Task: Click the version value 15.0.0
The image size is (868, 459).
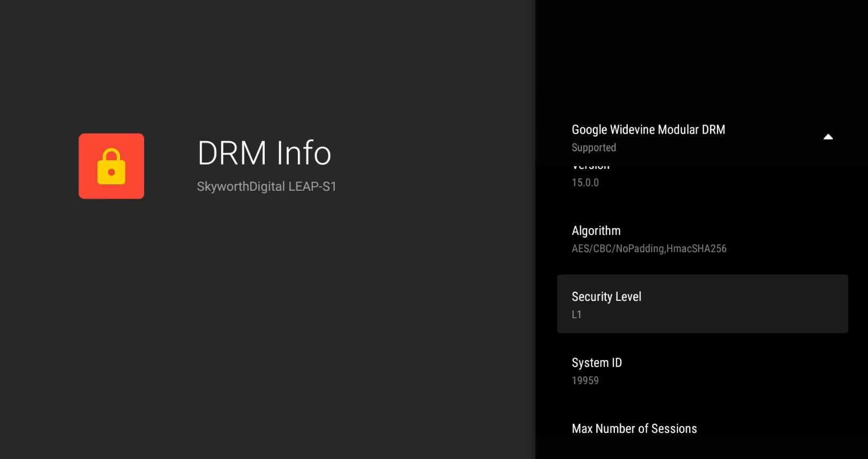Action: point(585,183)
